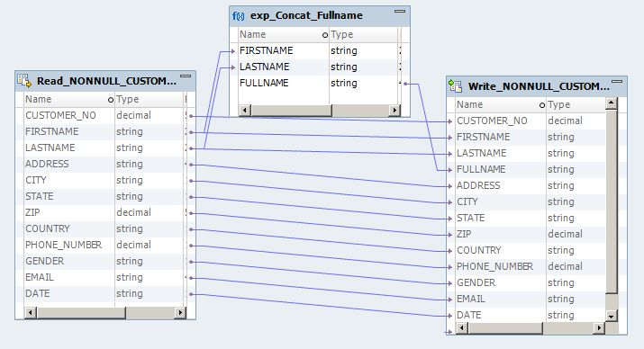Click right scroll arrow in exp_Concat_Fullname scrollbar
This screenshot has height=349, width=644.
[x=395, y=110]
